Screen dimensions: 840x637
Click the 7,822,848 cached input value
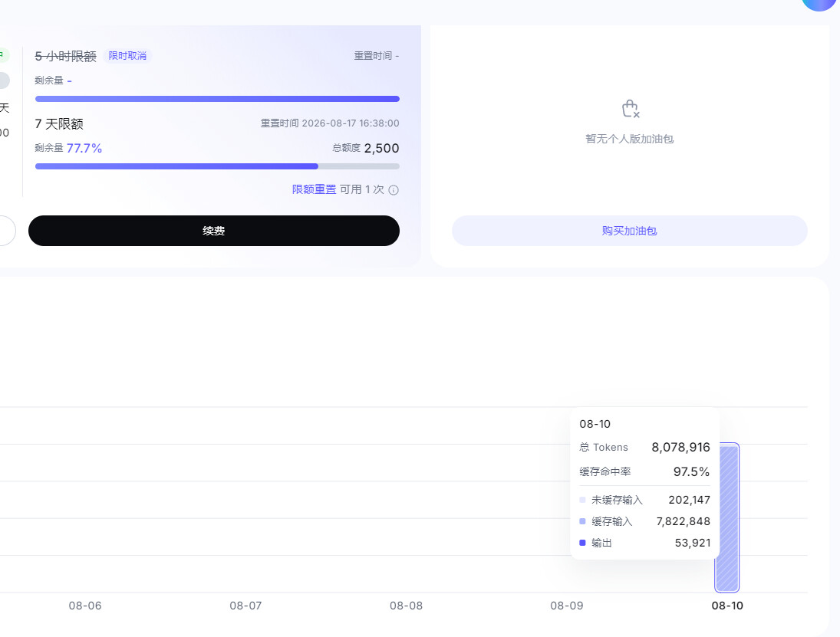[x=683, y=521]
